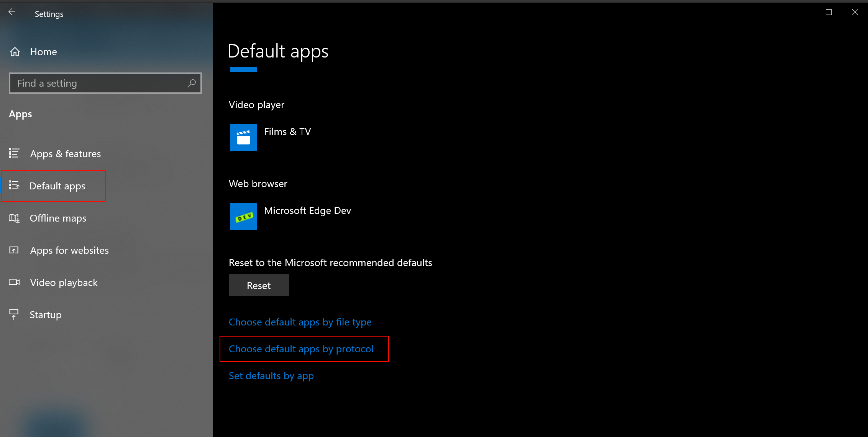Screen dimensions: 868x437
Task: Open the Films & TV app icon
Action: pos(243,138)
